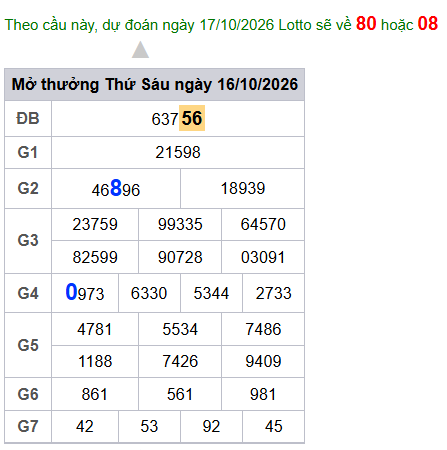This screenshot has width=447, height=450.
Task: Click the G7 result 92
Action: 211,426
